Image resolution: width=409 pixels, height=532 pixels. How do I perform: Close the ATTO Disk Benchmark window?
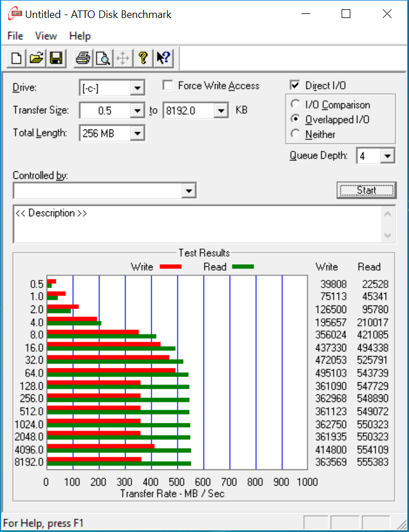[x=387, y=14]
